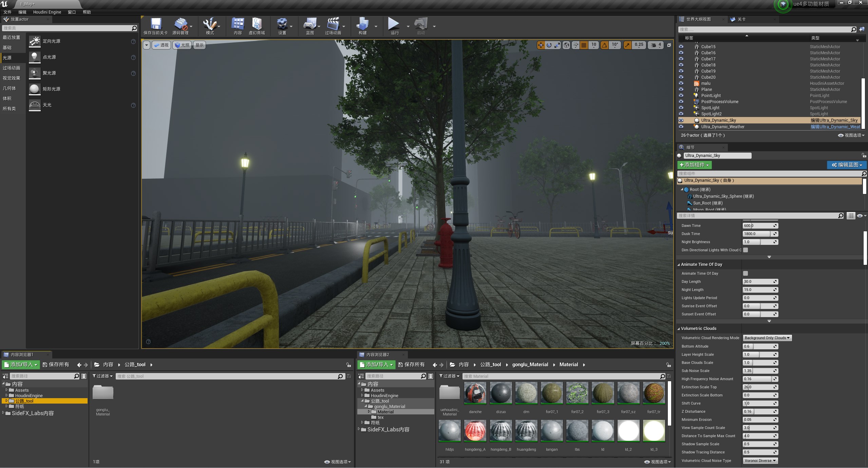
Task: Click the Save Current Level toolbar icon
Action: (x=156, y=24)
